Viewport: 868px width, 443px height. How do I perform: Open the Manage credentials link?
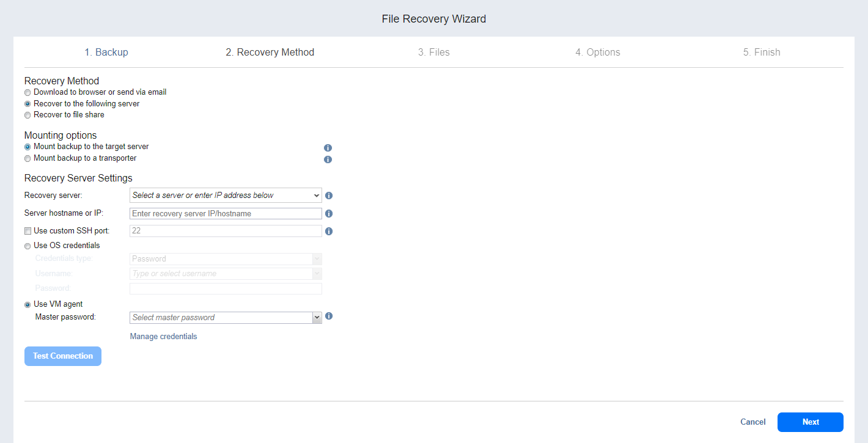click(x=163, y=337)
